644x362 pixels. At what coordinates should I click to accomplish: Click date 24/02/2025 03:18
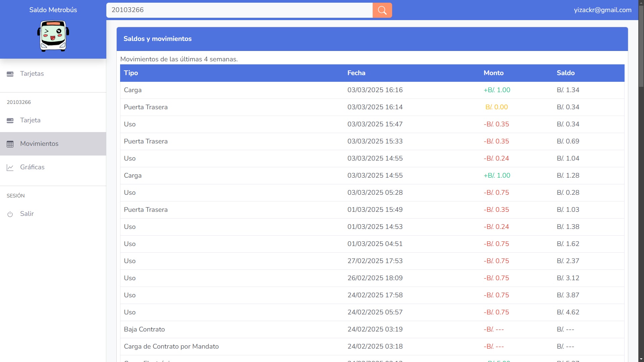[375, 346]
